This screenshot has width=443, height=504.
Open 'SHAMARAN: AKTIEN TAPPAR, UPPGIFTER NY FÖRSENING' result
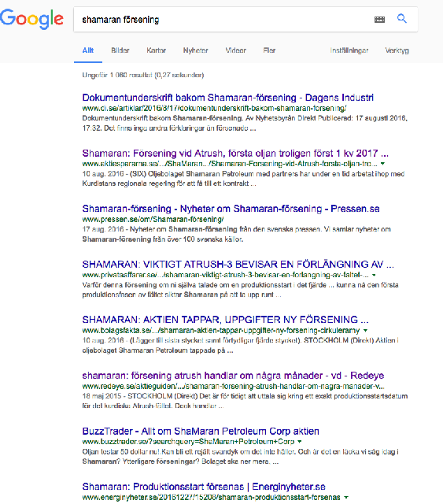coord(225,320)
